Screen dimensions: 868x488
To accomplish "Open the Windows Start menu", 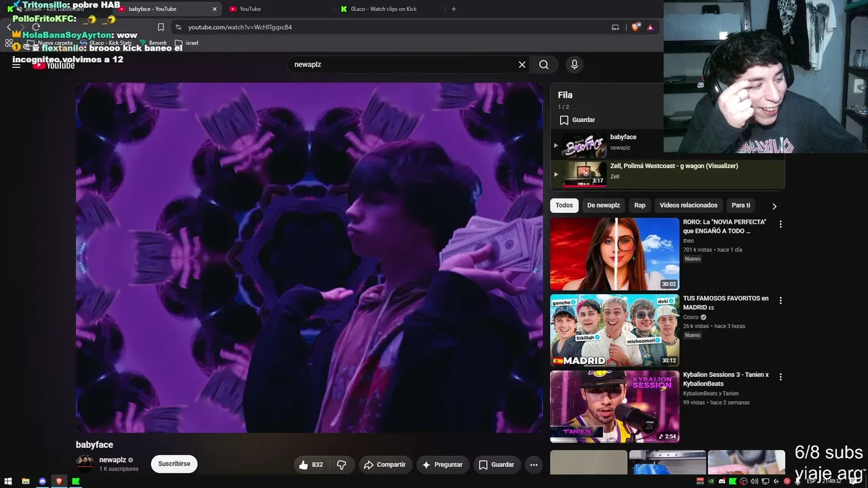I will 9,481.
